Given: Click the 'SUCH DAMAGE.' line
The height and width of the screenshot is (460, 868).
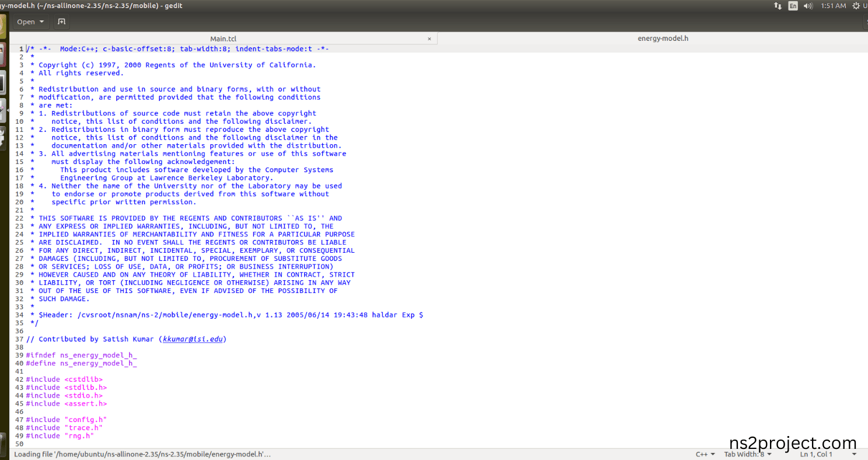Looking at the screenshot, I should (x=60, y=299).
